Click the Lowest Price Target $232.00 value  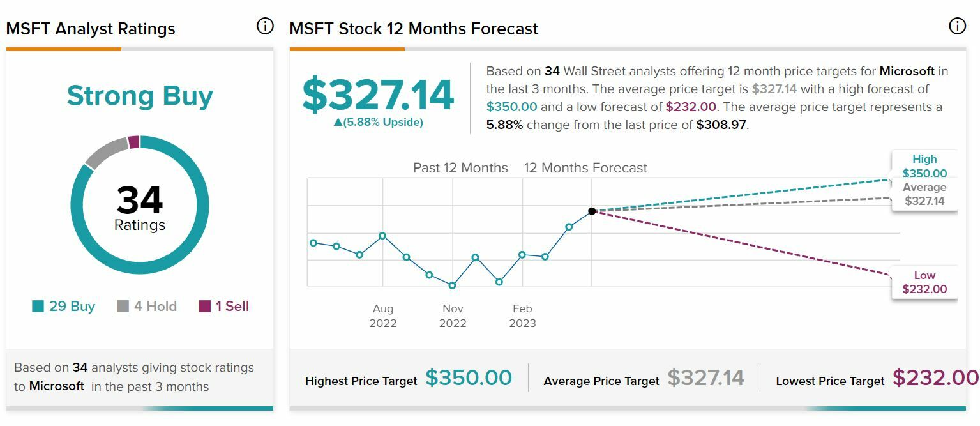coord(935,378)
